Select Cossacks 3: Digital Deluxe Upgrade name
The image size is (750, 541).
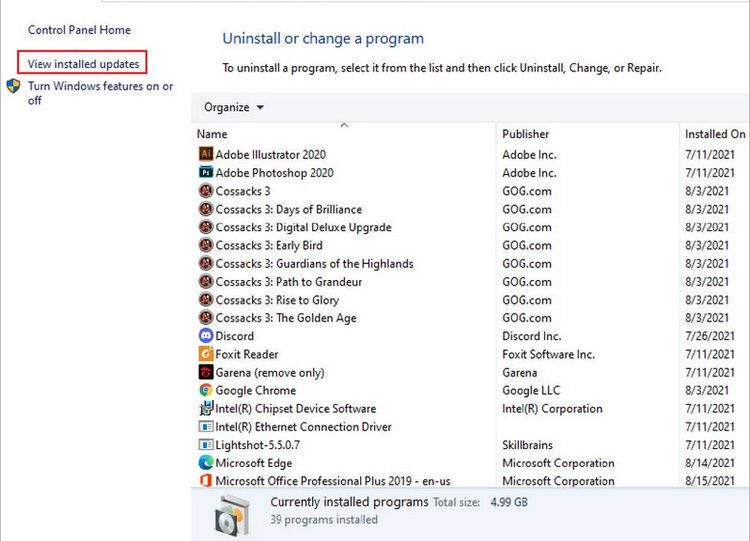[x=303, y=227]
